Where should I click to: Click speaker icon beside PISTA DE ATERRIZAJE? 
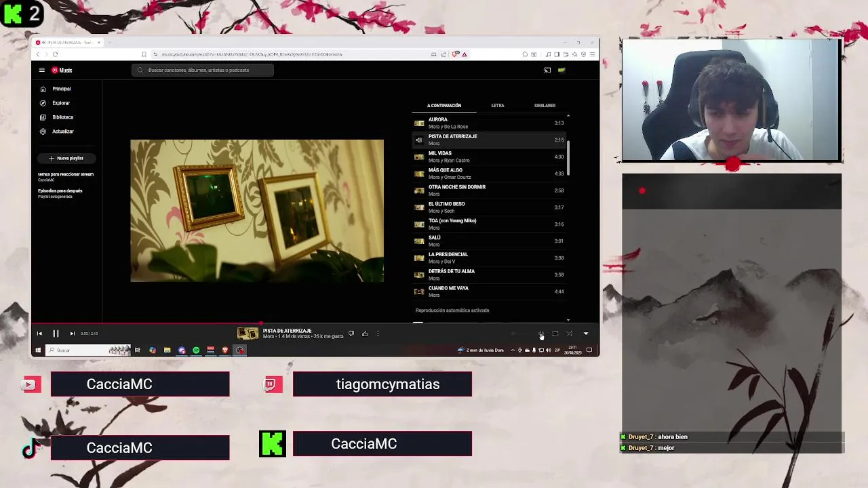point(419,140)
